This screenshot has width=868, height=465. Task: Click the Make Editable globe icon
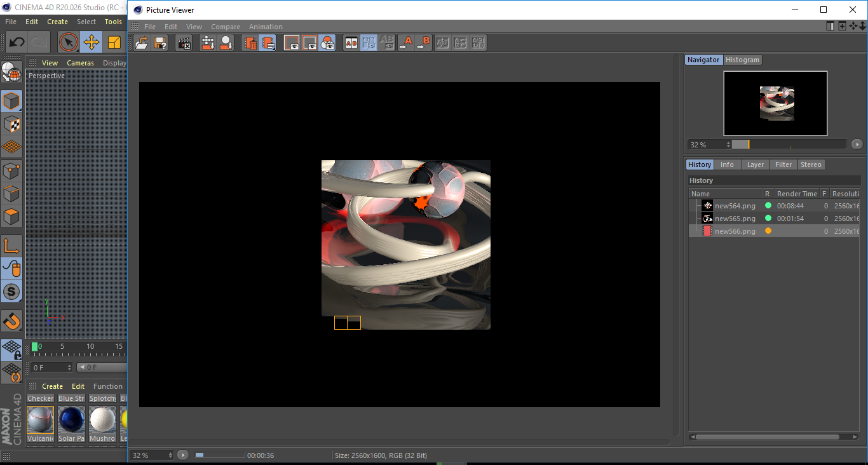coord(11,72)
